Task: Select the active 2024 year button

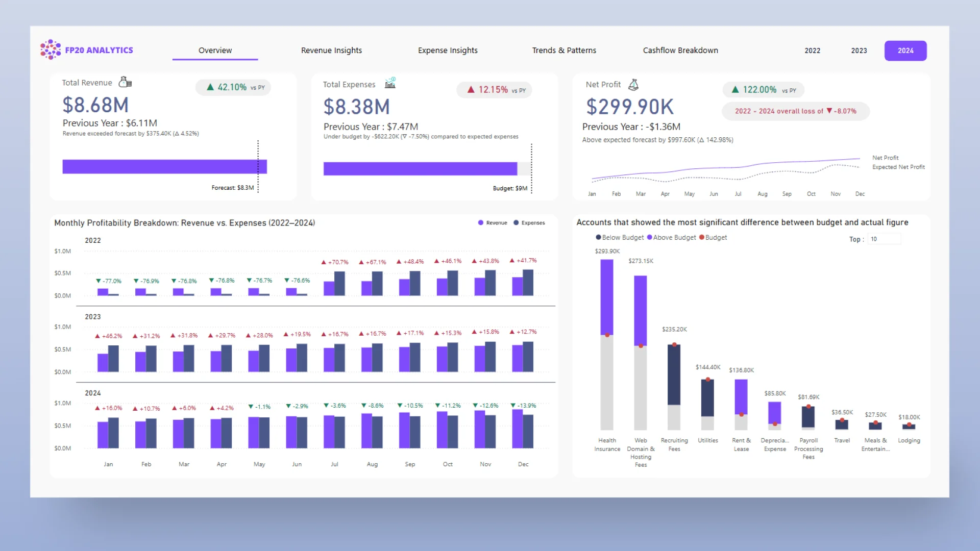Action: 905,51
